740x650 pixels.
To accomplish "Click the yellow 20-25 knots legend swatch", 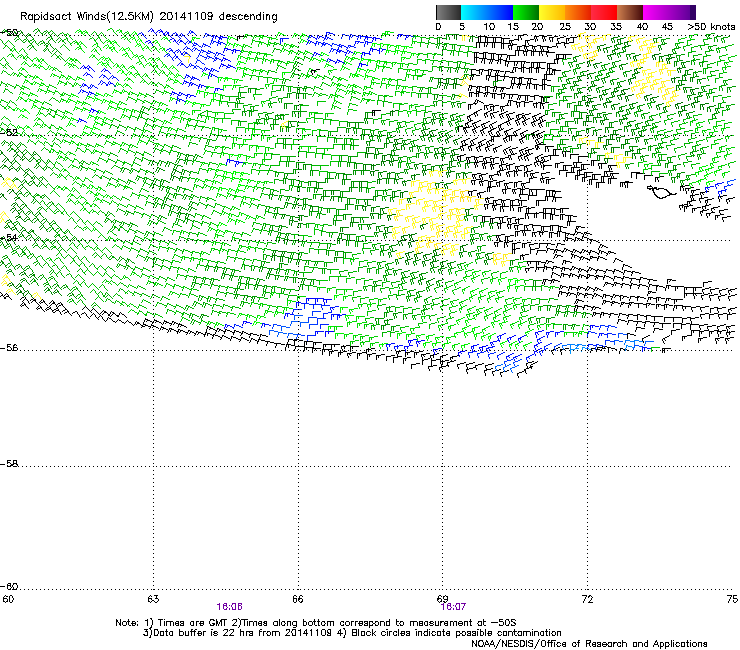I will pos(552,12).
